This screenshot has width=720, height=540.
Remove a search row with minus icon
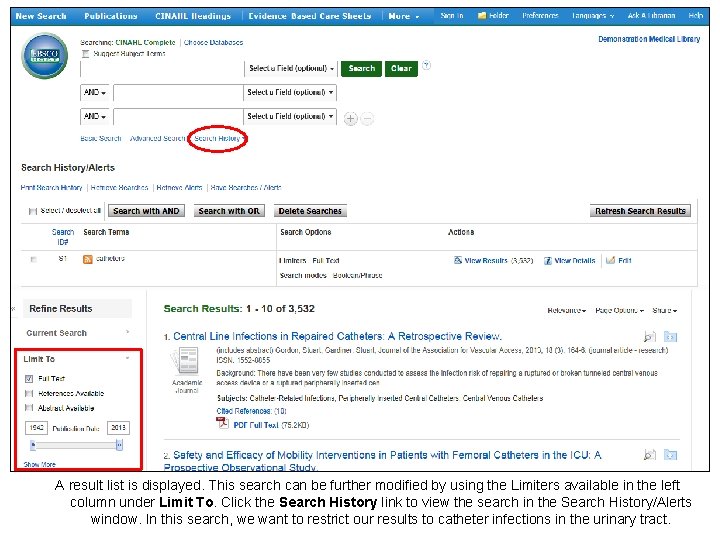pyautogui.click(x=367, y=119)
